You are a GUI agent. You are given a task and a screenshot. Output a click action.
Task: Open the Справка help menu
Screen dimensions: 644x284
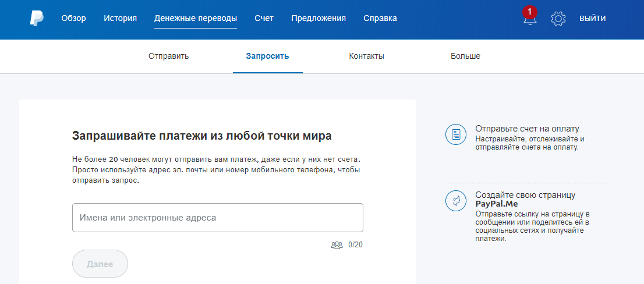click(380, 18)
